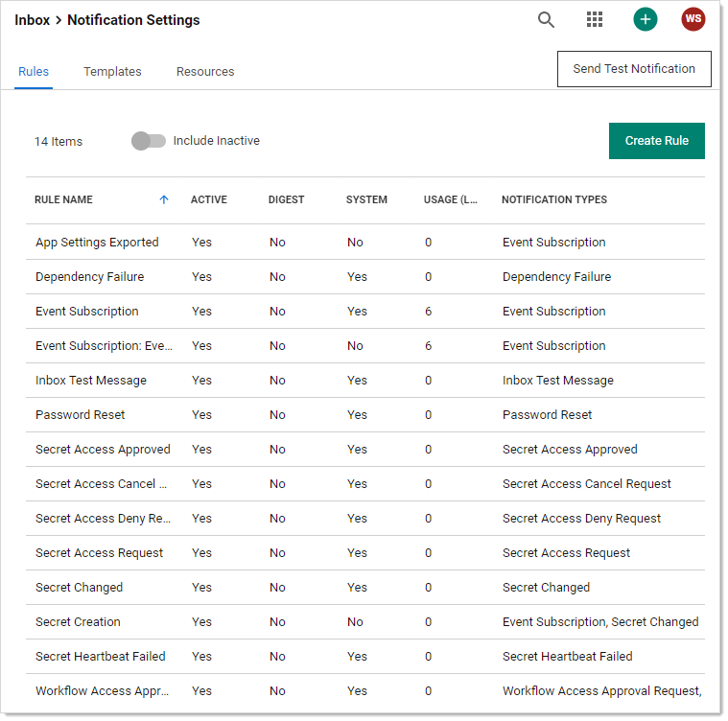Click the Rule Name sort arrow

click(164, 200)
